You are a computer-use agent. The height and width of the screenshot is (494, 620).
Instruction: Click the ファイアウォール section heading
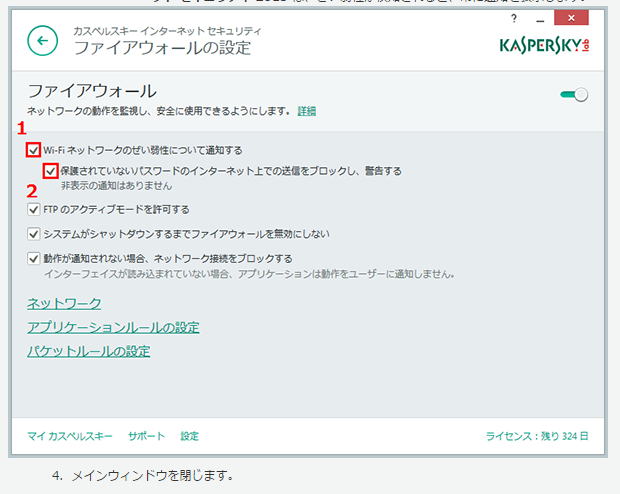(92, 91)
